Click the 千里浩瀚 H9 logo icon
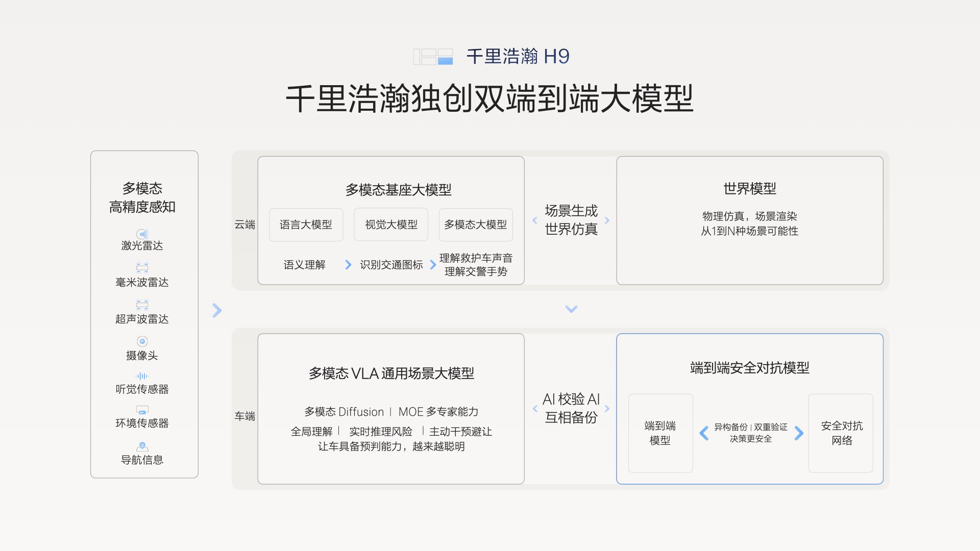This screenshot has height=551, width=980. pos(433,57)
